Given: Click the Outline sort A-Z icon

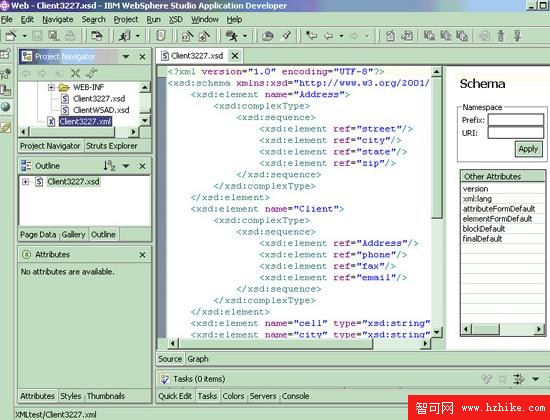Looking at the screenshot, I should pos(109,166).
